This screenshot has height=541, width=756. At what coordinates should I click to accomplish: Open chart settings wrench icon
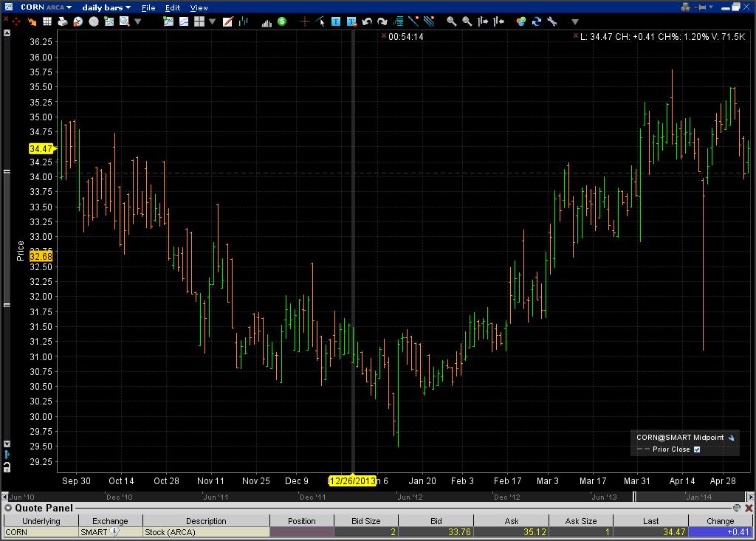coord(552,21)
